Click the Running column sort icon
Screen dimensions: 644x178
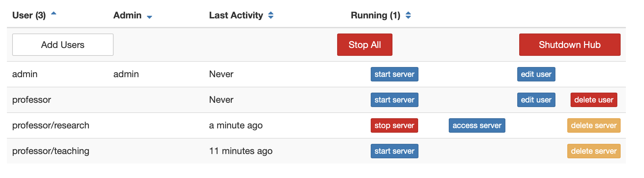[x=408, y=15]
